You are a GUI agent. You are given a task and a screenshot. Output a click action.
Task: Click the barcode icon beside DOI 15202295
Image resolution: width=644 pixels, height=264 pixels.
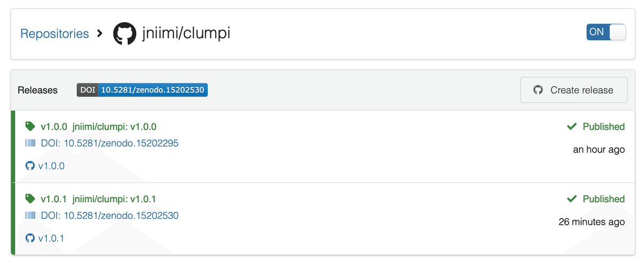pyautogui.click(x=30, y=144)
